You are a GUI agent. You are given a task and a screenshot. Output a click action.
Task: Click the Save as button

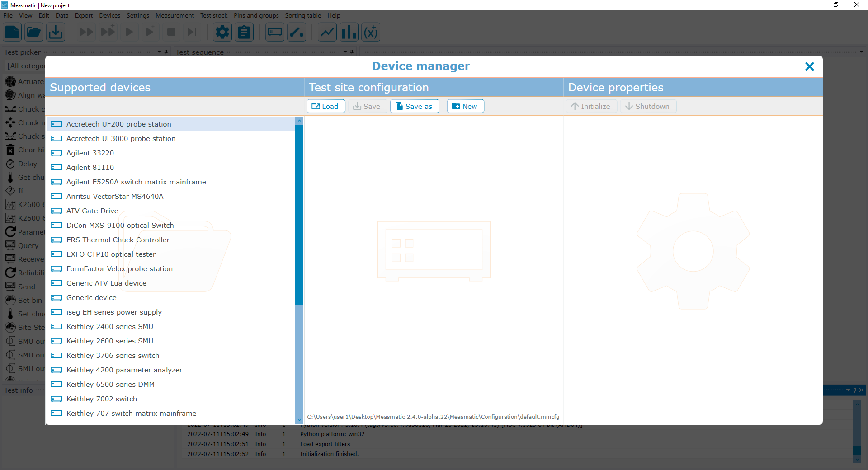point(415,106)
